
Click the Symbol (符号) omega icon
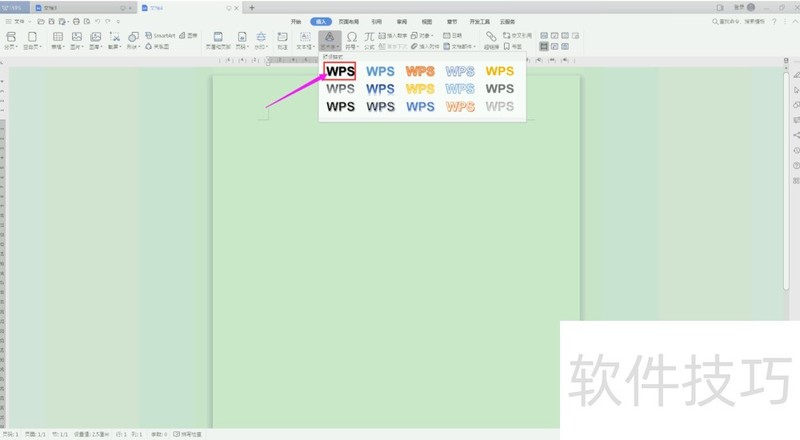(x=352, y=40)
